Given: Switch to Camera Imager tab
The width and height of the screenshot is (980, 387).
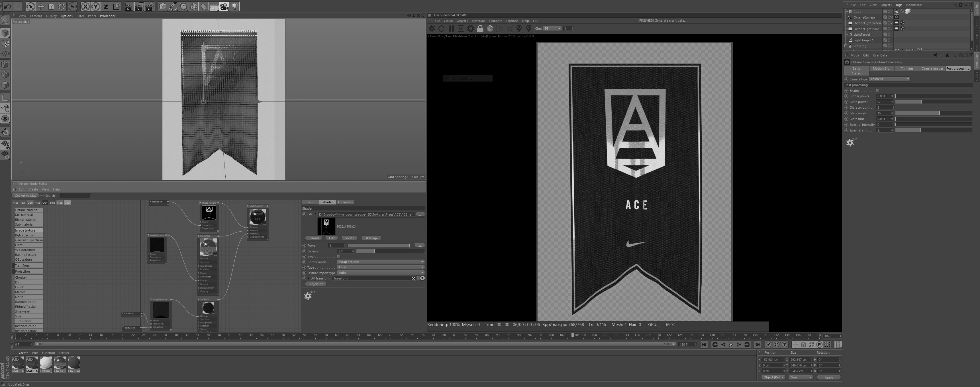Looking at the screenshot, I should [932, 68].
